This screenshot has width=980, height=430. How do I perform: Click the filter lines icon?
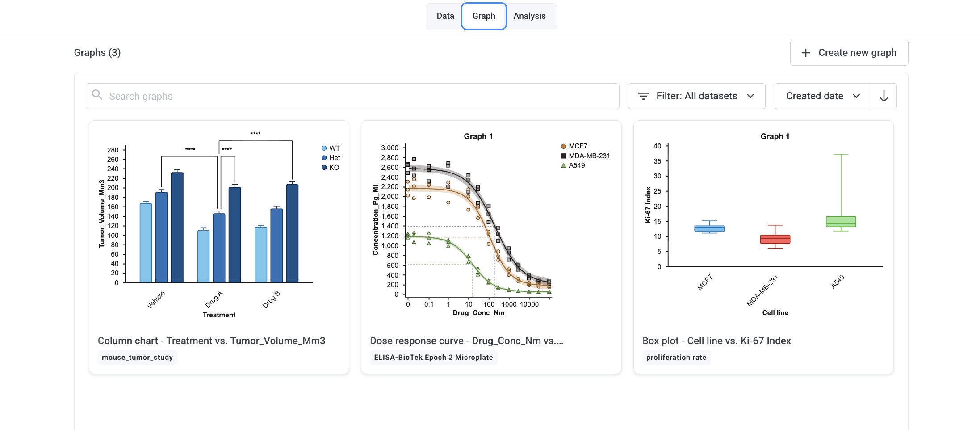[x=643, y=96]
